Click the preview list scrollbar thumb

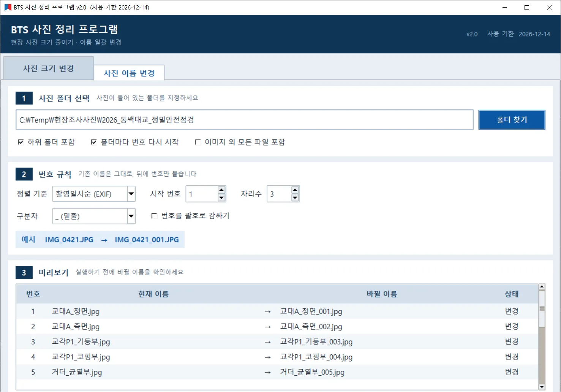click(542, 308)
